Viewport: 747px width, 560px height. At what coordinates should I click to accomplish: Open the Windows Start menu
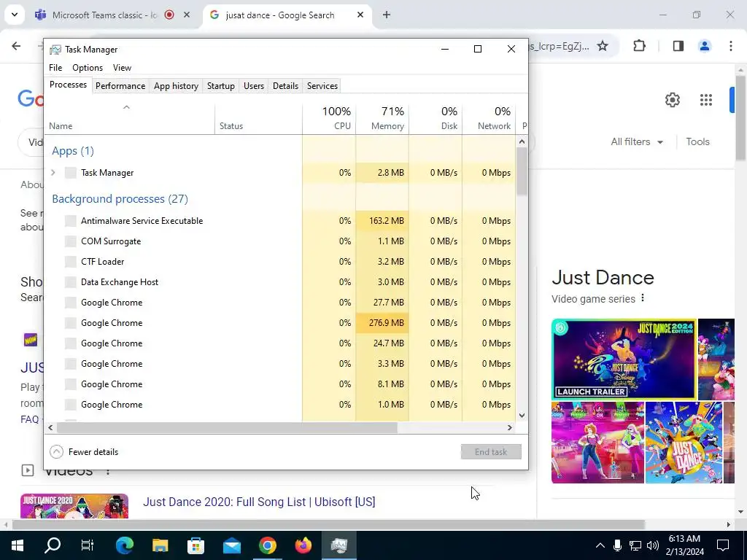[x=18, y=545]
